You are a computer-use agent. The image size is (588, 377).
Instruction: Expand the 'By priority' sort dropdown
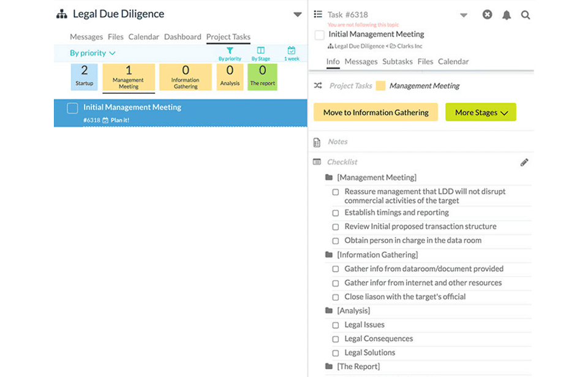point(92,53)
